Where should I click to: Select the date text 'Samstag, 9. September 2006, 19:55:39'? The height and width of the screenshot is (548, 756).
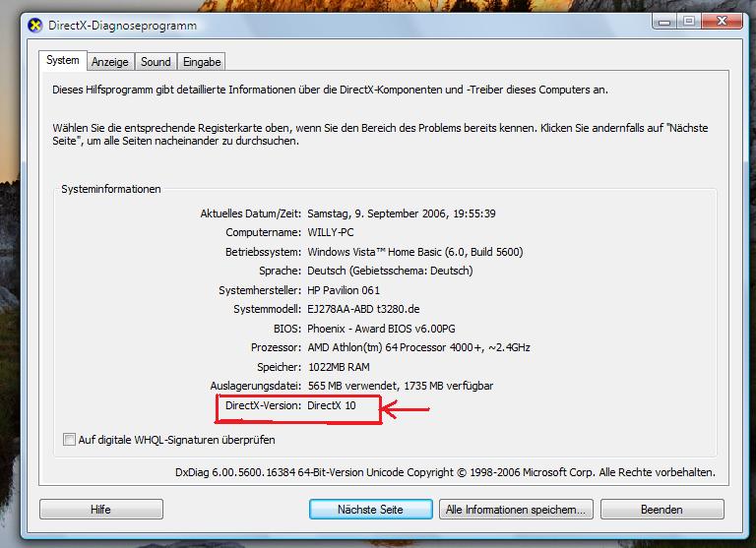tap(402, 213)
